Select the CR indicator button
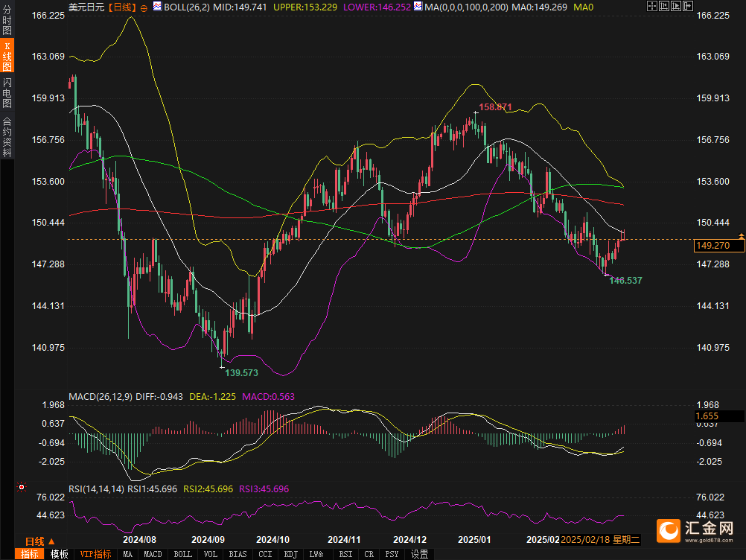The width and height of the screenshot is (746, 560). pyautogui.click(x=369, y=554)
